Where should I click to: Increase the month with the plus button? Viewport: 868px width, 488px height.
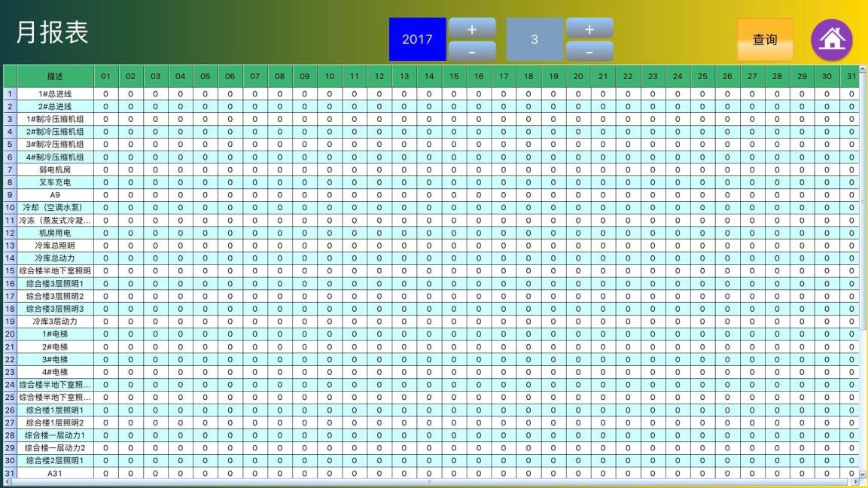pyautogui.click(x=589, y=29)
